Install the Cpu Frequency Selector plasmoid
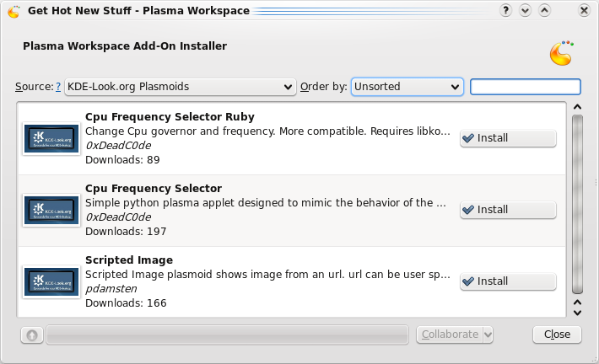599x364 pixels. (x=507, y=210)
